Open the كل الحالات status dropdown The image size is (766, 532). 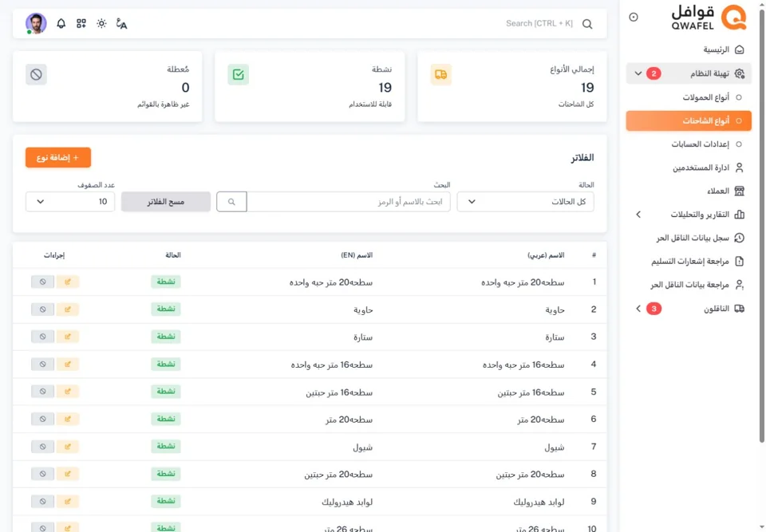525,202
